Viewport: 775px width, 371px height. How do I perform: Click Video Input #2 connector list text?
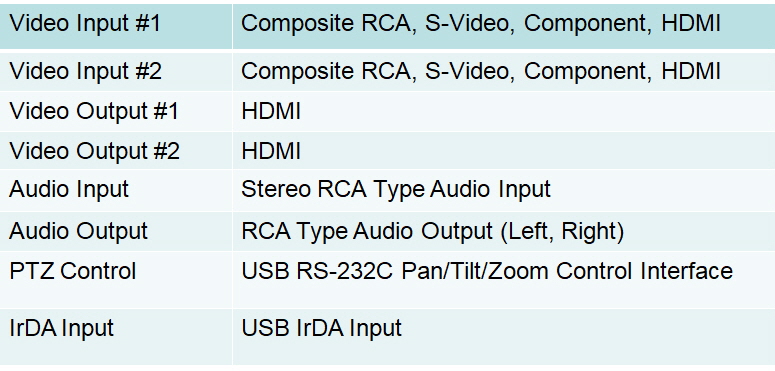480,72
